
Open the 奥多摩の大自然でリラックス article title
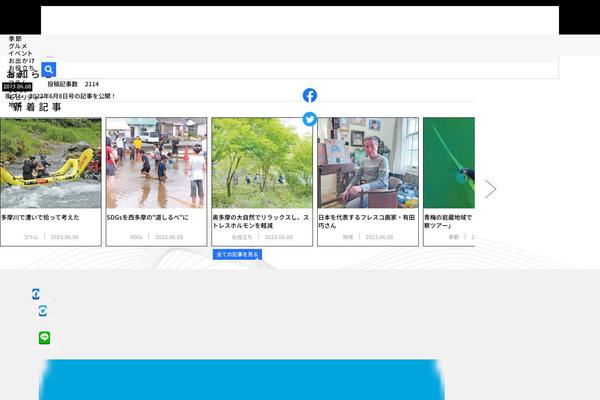pyautogui.click(x=261, y=221)
